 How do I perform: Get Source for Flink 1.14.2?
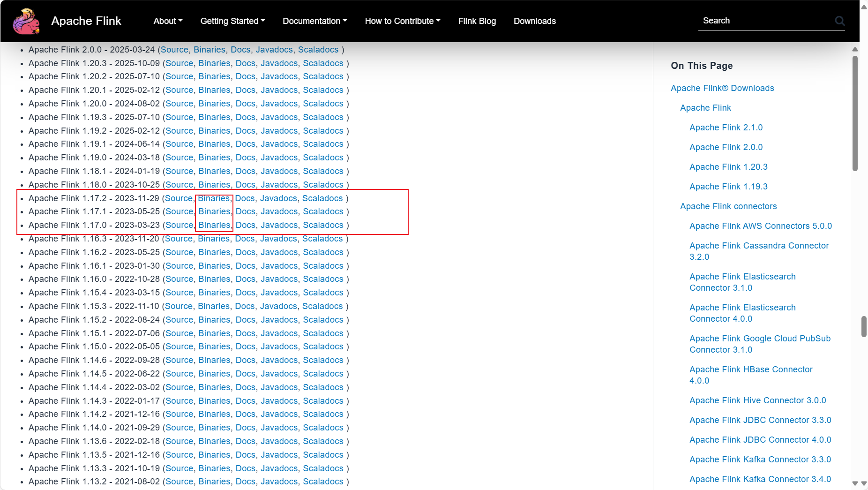point(180,414)
